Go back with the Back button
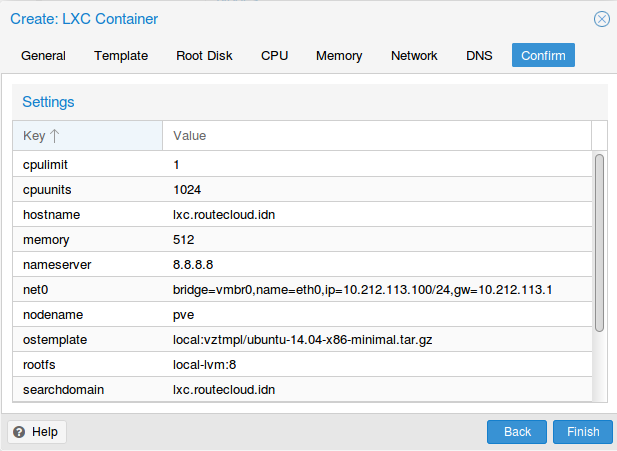The width and height of the screenshot is (617, 451). click(517, 432)
